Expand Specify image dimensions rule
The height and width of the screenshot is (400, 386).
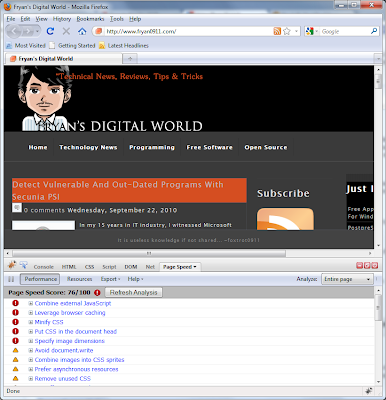pyautogui.click(x=30, y=341)
